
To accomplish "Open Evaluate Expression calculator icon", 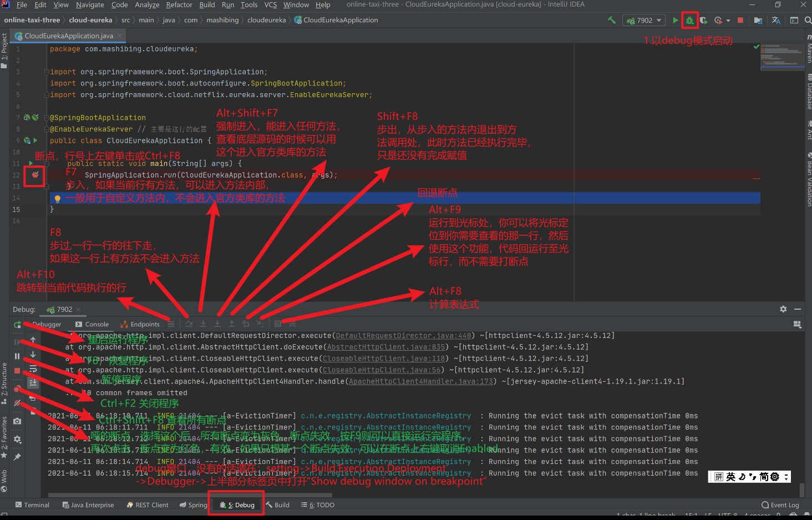I will (x=278, y=324).
